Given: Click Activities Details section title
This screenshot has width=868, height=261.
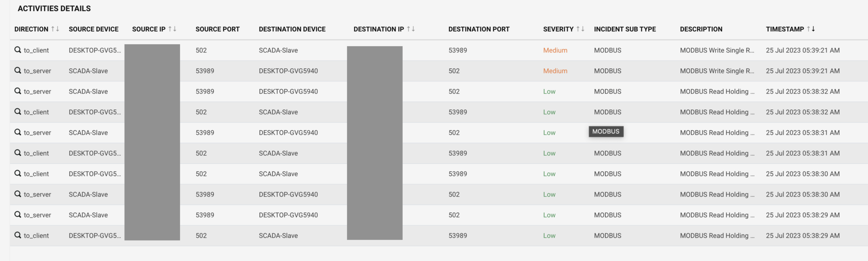Looking at the screenshot, I should [x=54, y=8].
